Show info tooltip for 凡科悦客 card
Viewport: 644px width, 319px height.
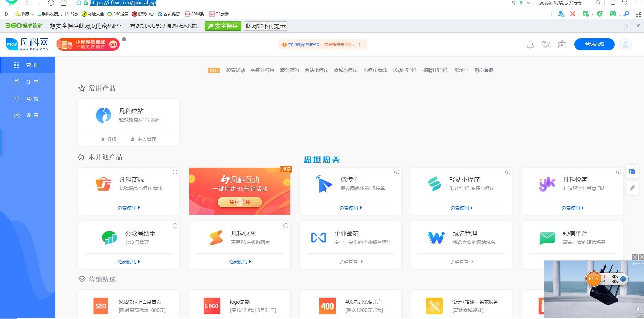(619, 172)
